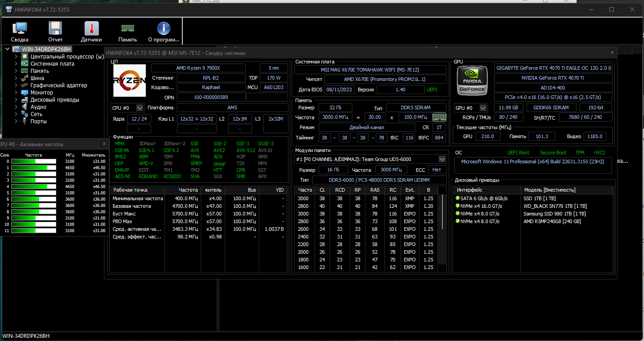Click the Модель [Вместимость] column header
Screen dimensions: 644x341
coord(566,190)
